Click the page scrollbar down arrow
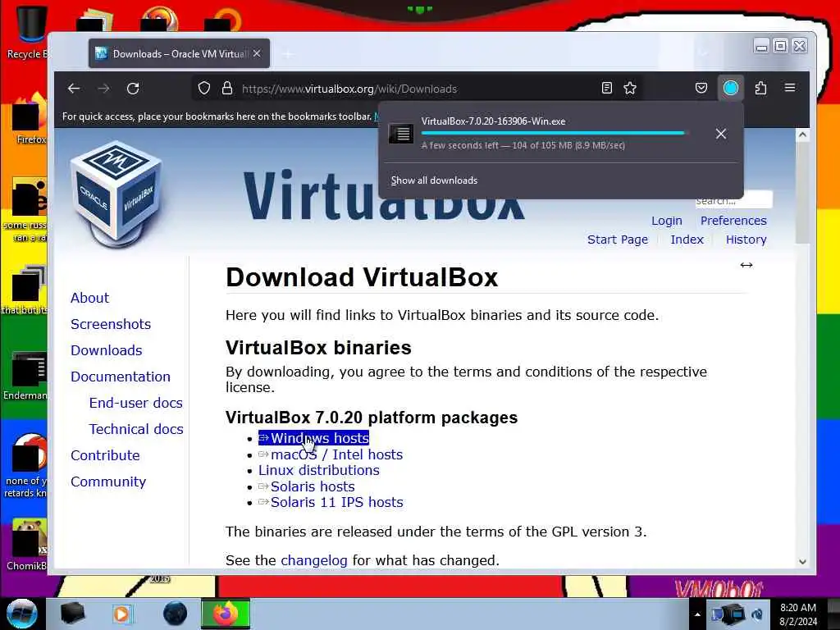The height and width of the screenshot is (630, 840). pyautogui.click(x=802, y=561)
